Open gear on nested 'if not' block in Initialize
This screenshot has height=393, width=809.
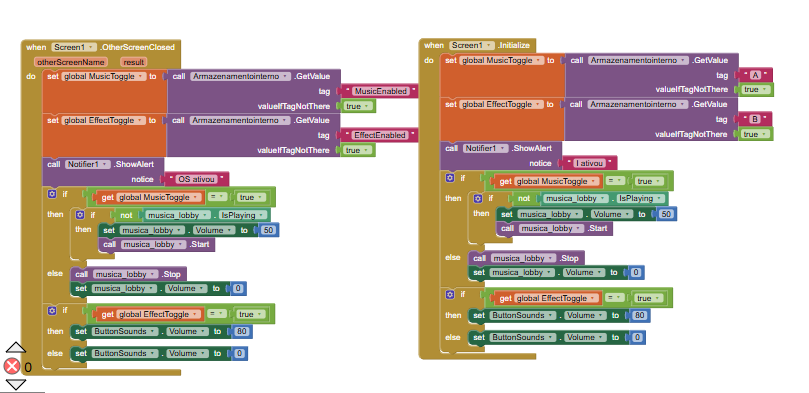pyautogui.click(x=478, y=198)
